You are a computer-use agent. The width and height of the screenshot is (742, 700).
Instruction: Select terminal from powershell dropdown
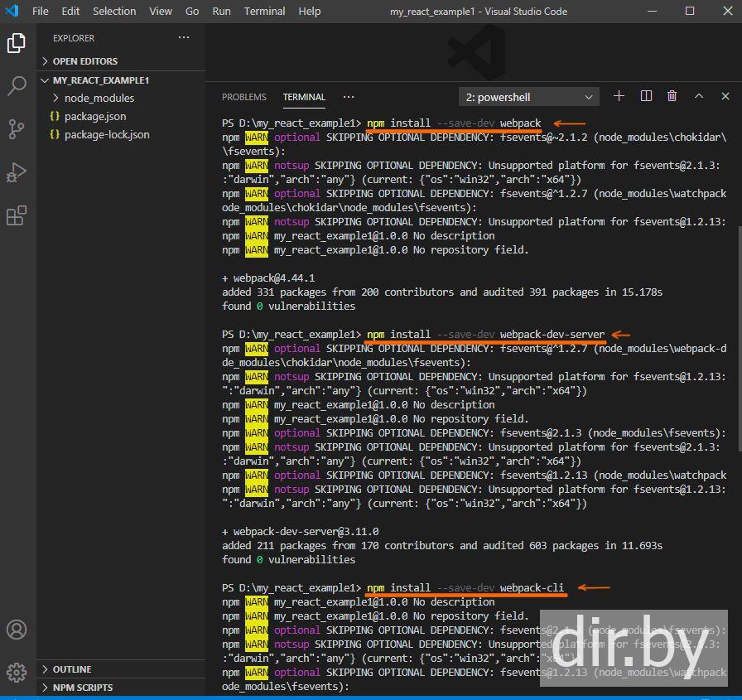point(528,97)
